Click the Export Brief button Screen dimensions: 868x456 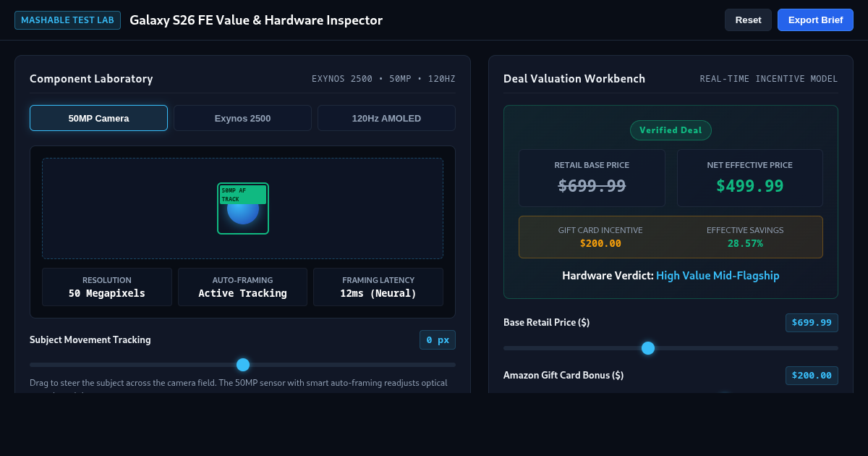click(x=815, y=20)
